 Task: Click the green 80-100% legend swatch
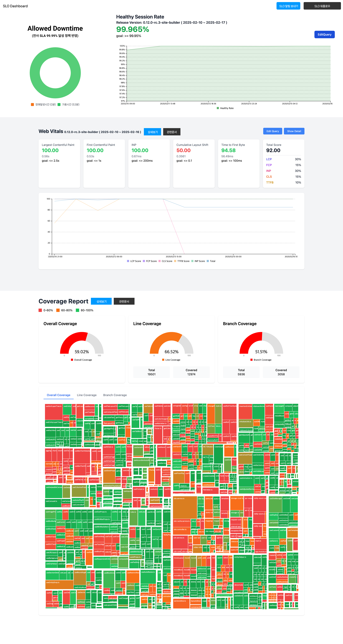coord(77,310)
